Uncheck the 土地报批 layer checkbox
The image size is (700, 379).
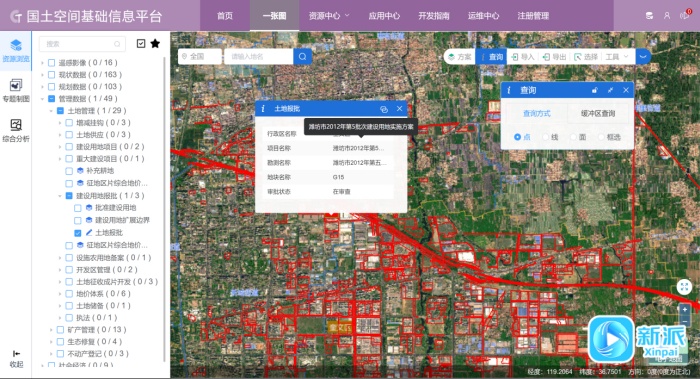[78, 233]
